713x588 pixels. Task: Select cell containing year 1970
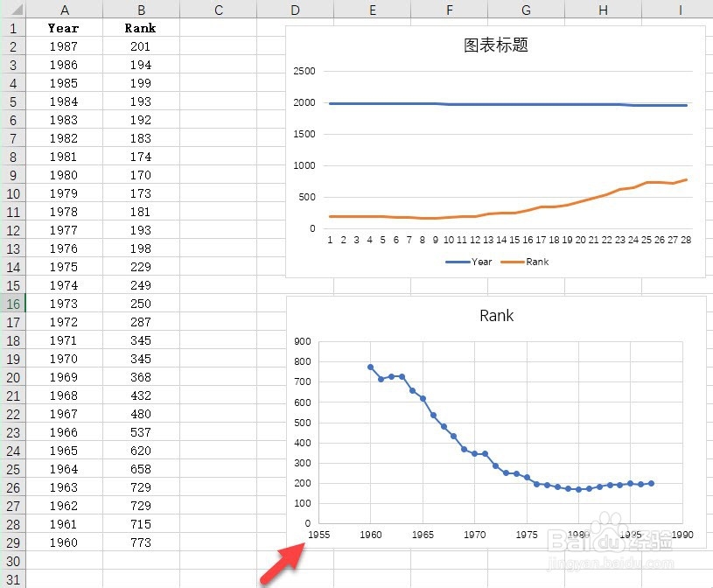click(64, 359)
